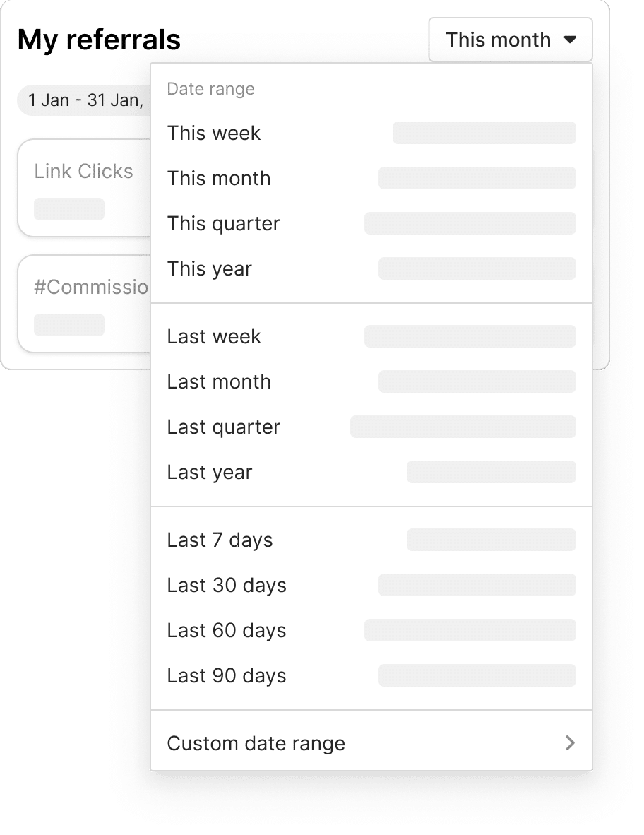
Task: Pick the Last year option
Action: [210, 473]
